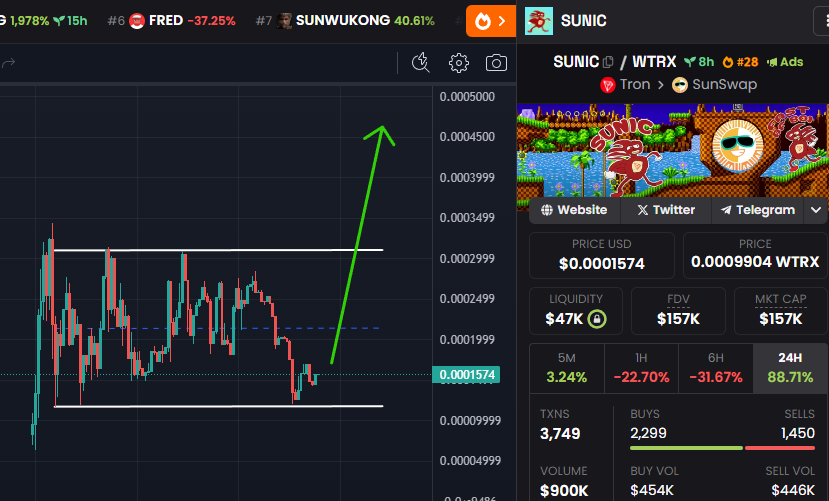Click the Ads megaphone label
Screen dimensions: 829x501
click(785, 62)
